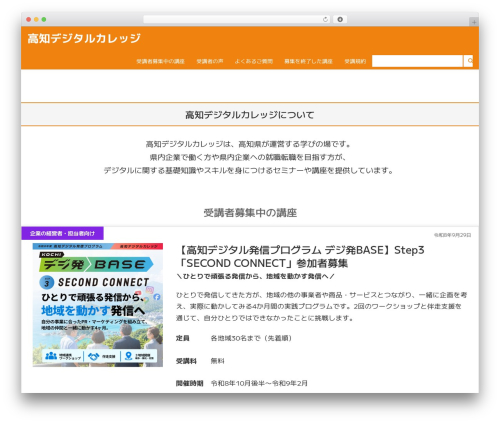The width and height of the screenshot is (500, 423).
Task: Select the subtitle ＼ひとりで頑張る発信から、地域を動かす発信へ／
Action: pos(255,276)
